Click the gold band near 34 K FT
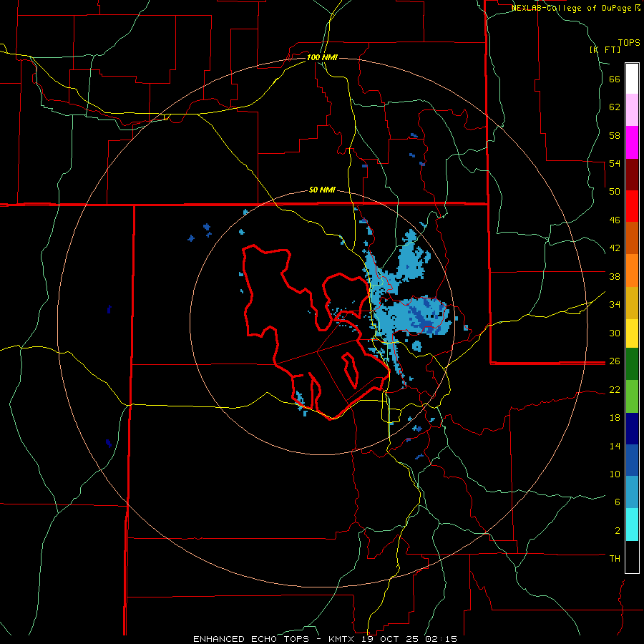The width and height of the screenshot is (644, 644). [632, 303]
